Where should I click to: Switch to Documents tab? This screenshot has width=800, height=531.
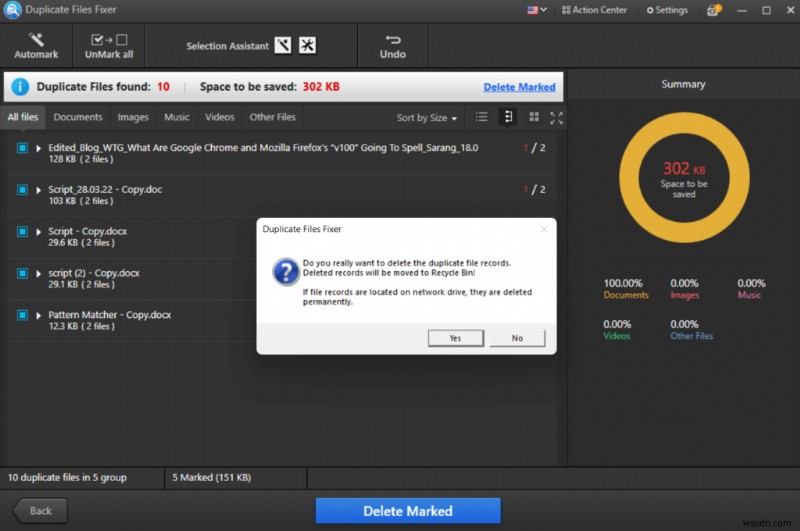pos(78,117)
